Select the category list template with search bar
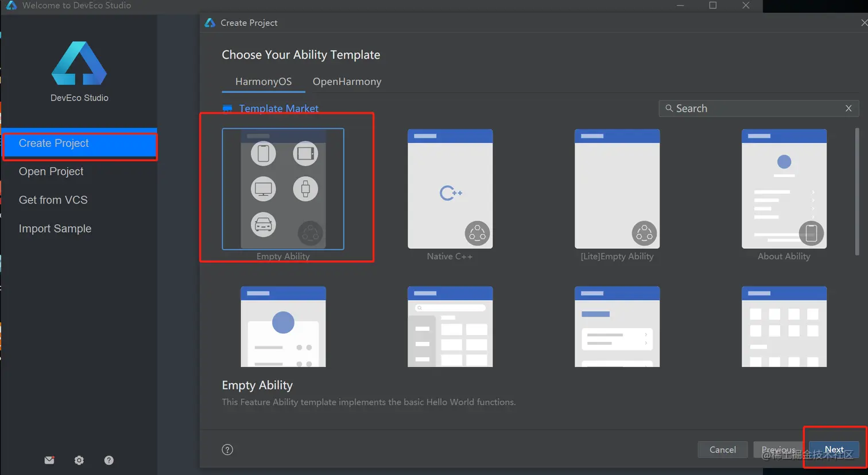 450,327
